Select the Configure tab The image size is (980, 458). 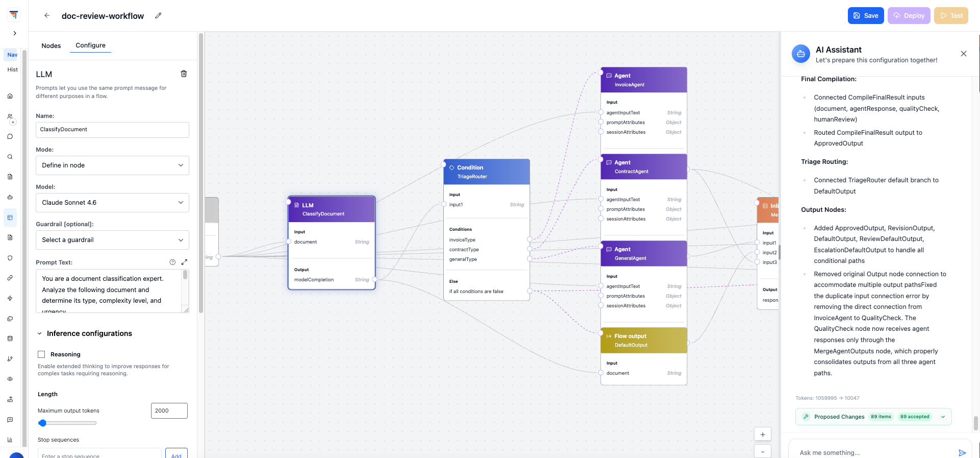[90, 45]
